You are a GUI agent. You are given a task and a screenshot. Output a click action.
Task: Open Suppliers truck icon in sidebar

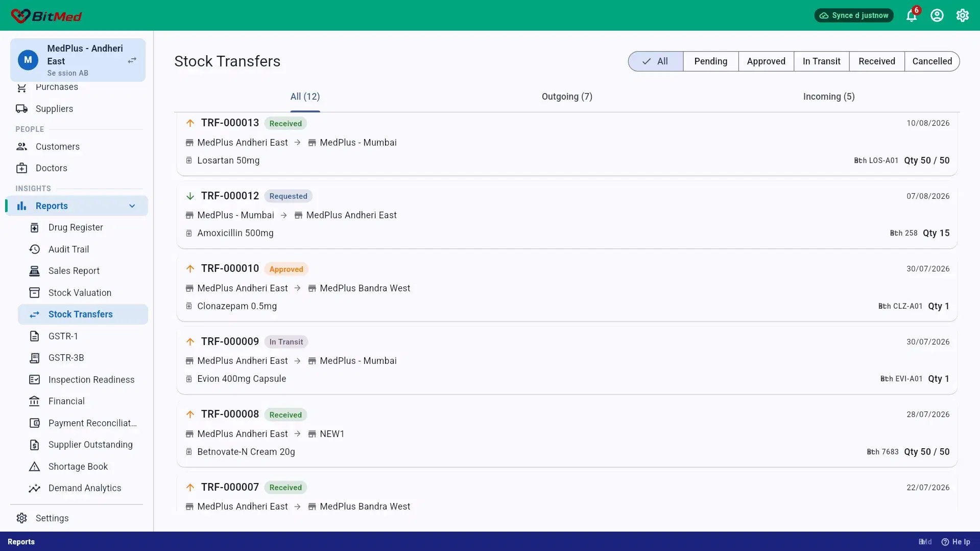tap(21, 109)
